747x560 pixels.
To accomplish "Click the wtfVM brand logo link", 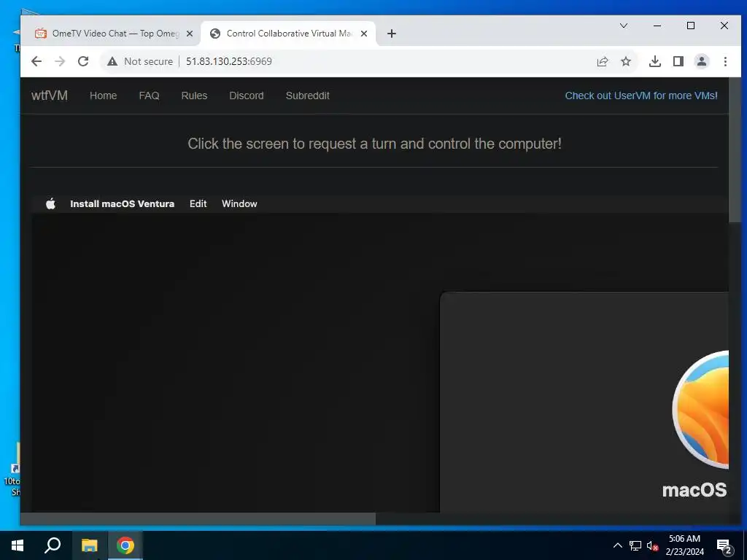I will (50, 96).
